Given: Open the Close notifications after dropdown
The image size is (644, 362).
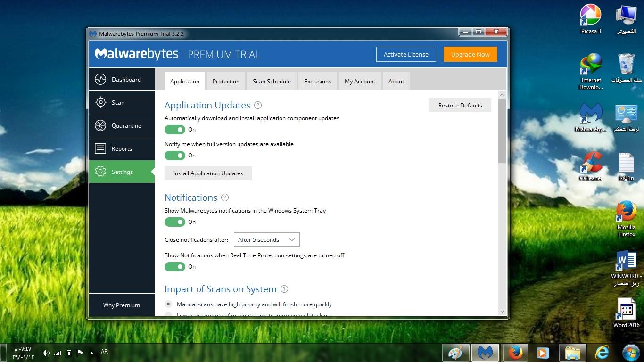Looking at the screenshot, I should pyautogui.click(x=267, y=239).
